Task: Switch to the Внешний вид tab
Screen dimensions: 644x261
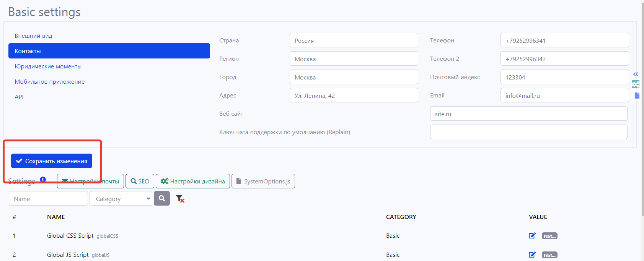Action: [x=33, y=36]
